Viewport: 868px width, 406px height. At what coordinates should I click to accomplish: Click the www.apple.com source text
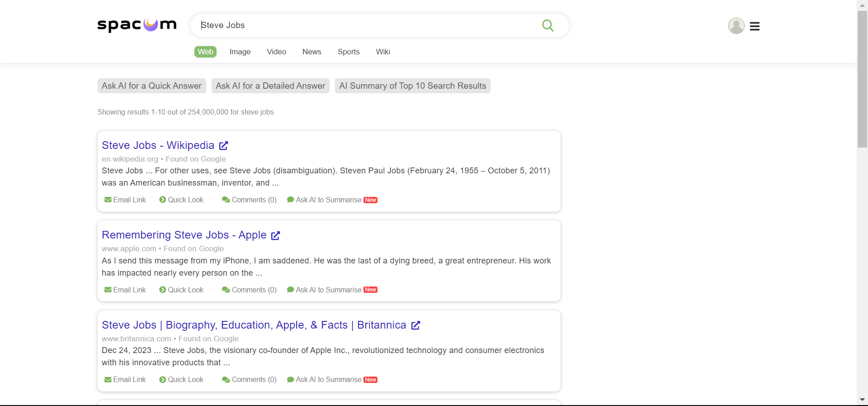tap(129, 248)
